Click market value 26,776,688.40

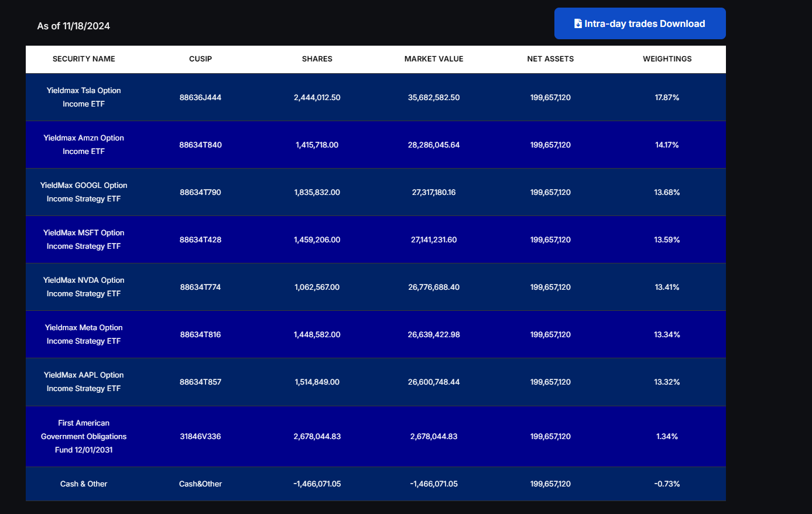coord(434,287)
